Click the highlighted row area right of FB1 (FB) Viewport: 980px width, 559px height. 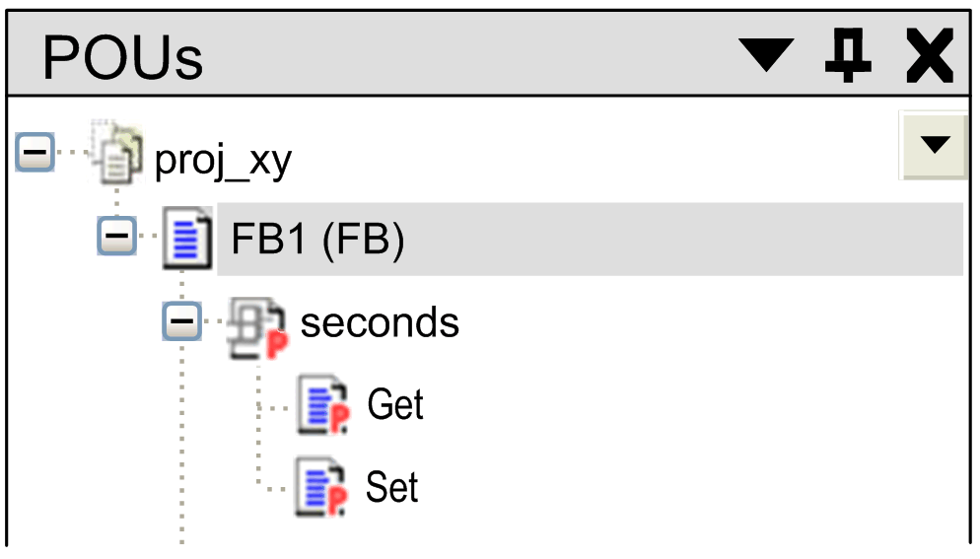(x=690, y=240)
